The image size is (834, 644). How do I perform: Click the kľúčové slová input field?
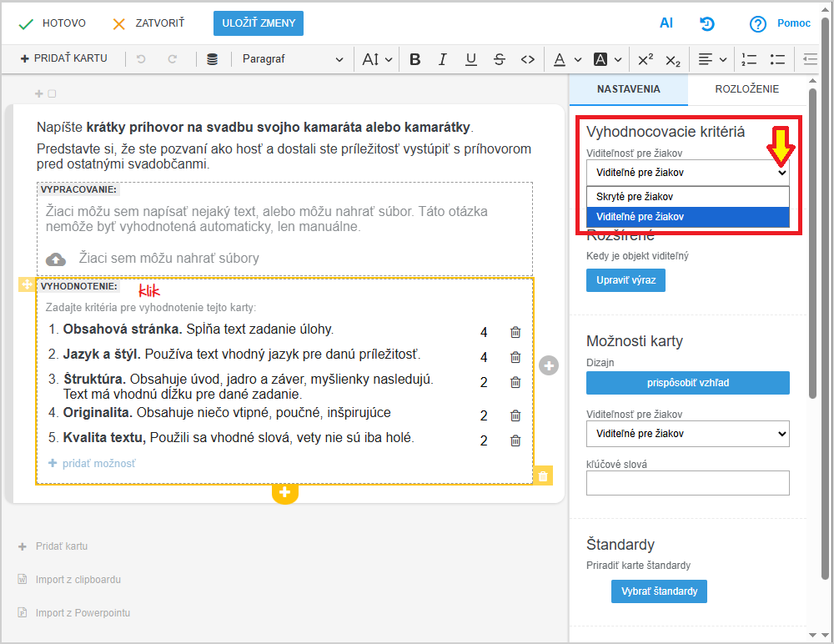coord(687,483)
